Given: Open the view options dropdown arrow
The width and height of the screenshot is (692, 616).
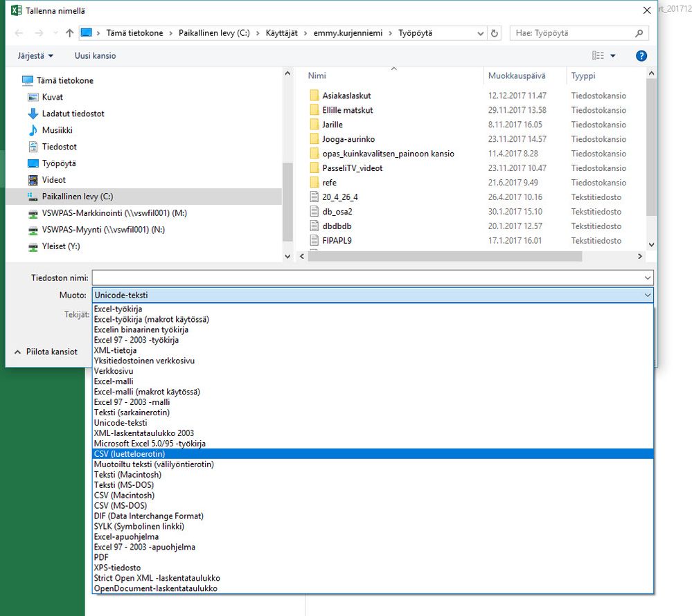Looking at the screenshot, I should (x=613, y=55).
